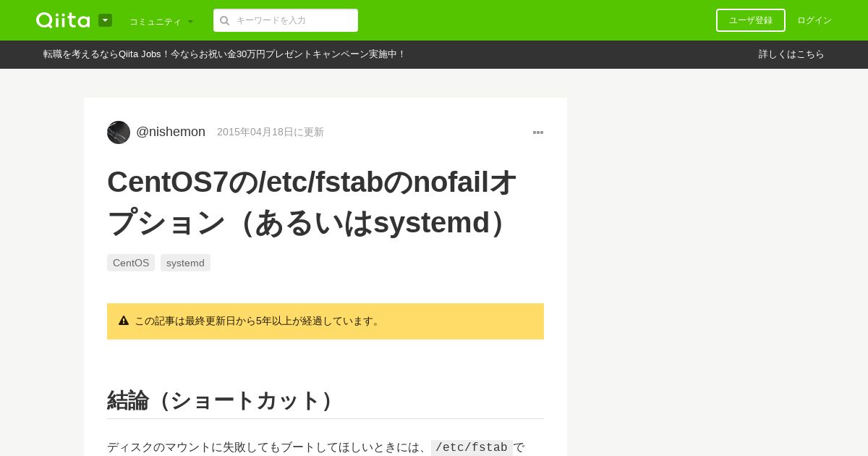Click the Qiita logo
The image size is (868, 456).
pyautogui.click(x=63, y=20)
